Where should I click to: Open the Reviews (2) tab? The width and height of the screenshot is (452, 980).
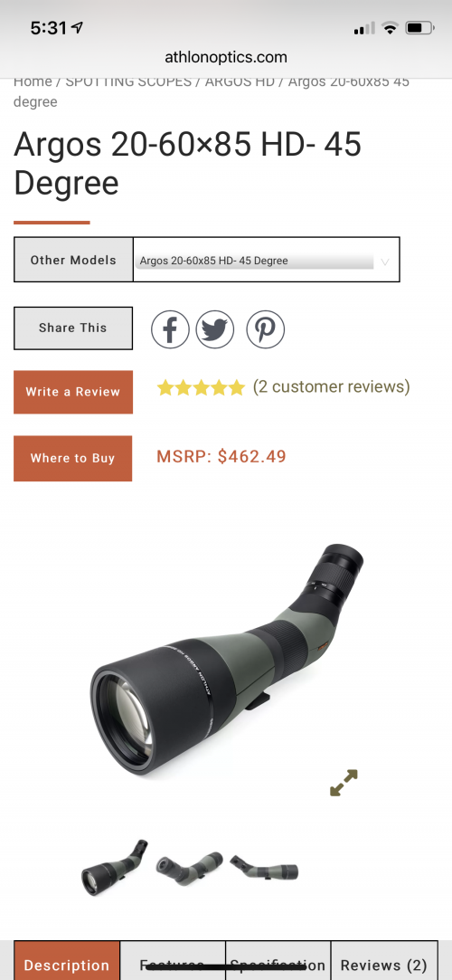tap(384, 965)
